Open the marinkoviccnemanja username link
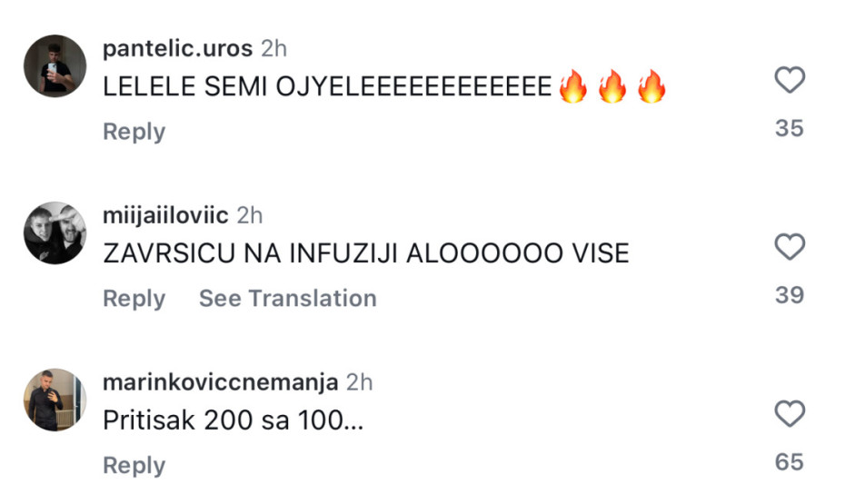This screenshot has width=845, height=504. click(x=221, y=382)
